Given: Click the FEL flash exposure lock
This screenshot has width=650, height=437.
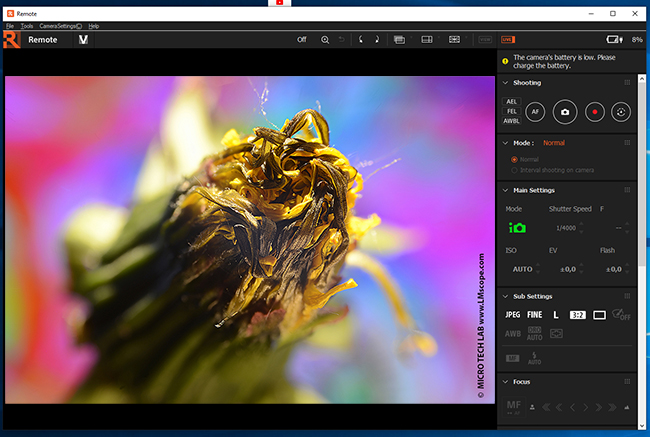Looking at the screenshot, I should coord(512,112).
